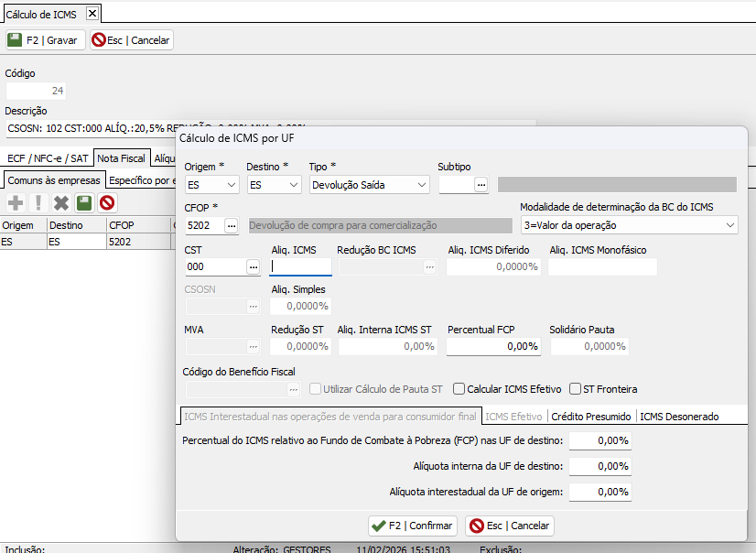Switch to the Crédito Presumido tab
The width and height of the screenshot is (756, 553).
point(590,417)
